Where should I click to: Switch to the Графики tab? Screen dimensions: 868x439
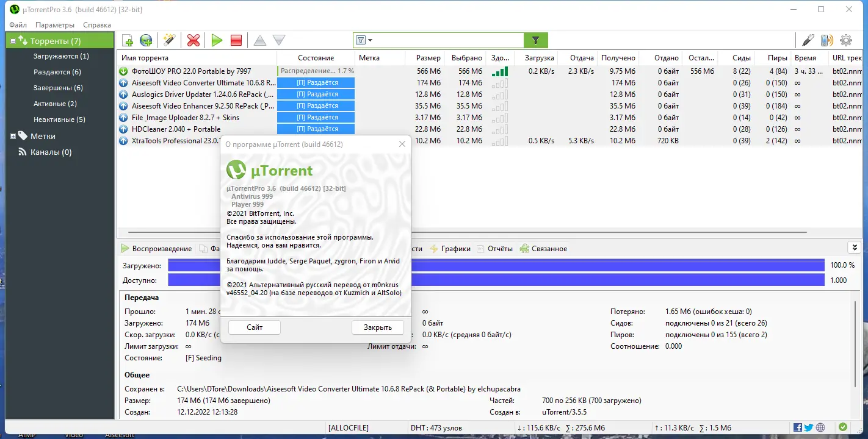450,249
